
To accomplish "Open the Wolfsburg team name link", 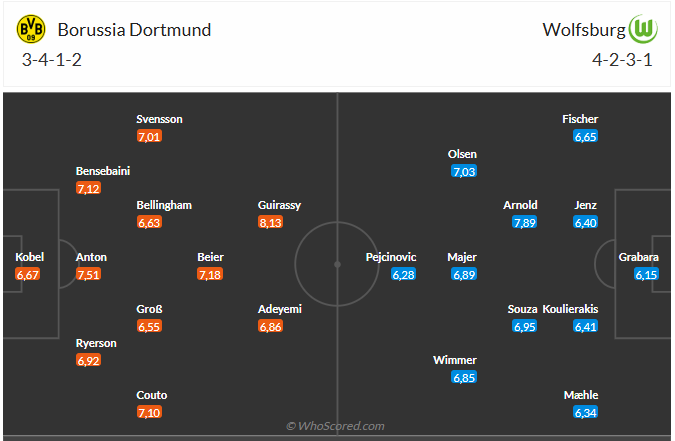I will click(583, 30).
